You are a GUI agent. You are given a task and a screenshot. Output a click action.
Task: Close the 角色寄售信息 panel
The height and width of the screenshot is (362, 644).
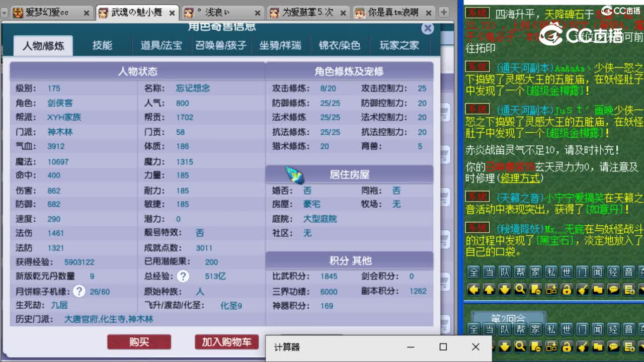point(428,28)
